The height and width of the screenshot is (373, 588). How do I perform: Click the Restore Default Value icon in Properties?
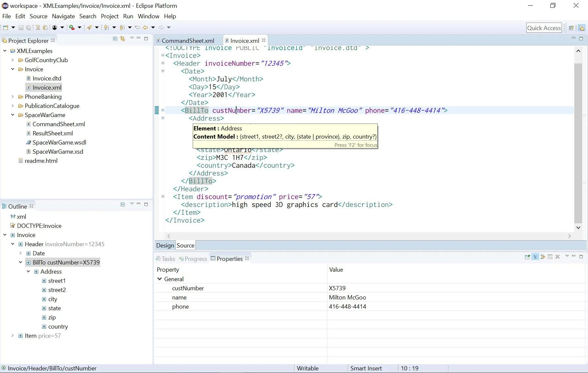tap(550, 257)
